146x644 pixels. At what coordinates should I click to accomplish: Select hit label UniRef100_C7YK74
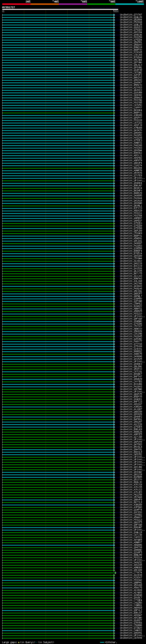131,572
